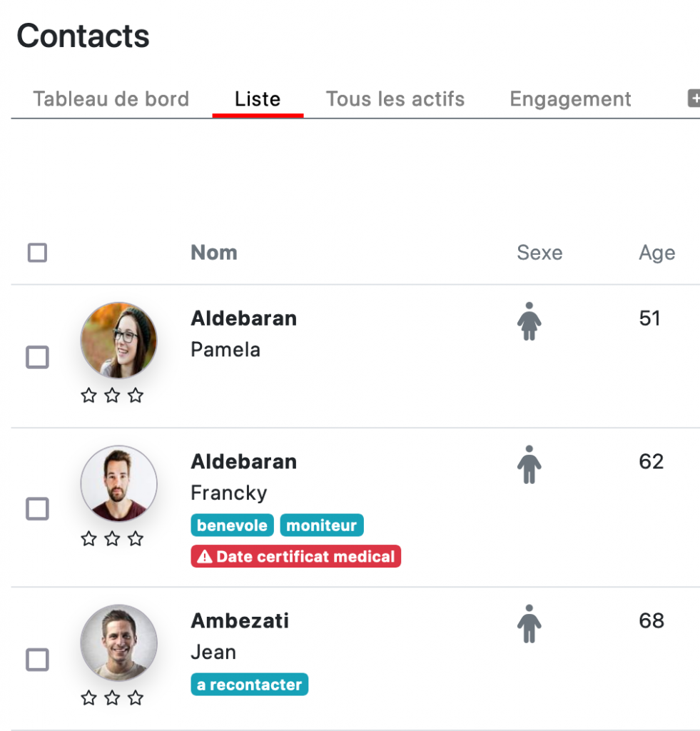Sort by the Nom column header
Screen dimensions: 700x731
(x=214, y=253)
